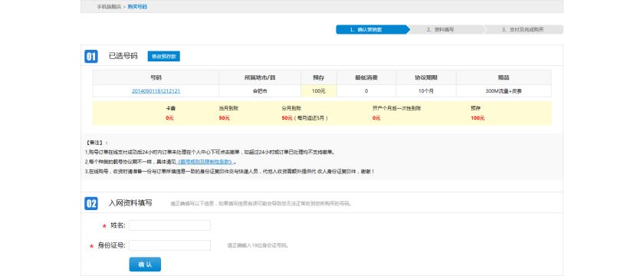Click the 已选号码 section title
Image resolution: width=644 pixels, height=276 pixels.
(123, 56)
